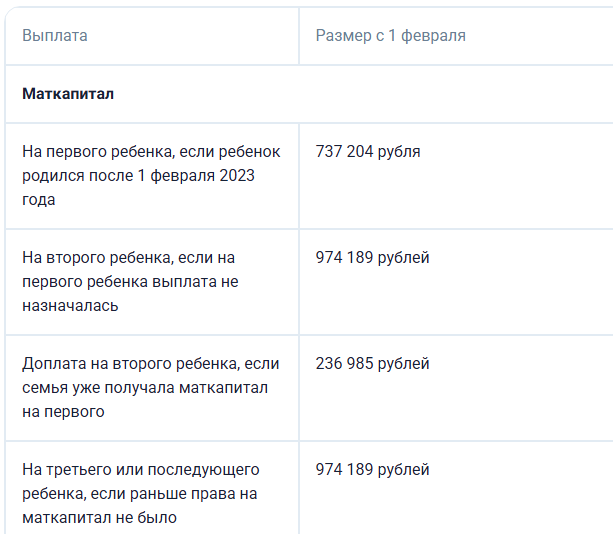Click the text "маткапитал не было"
This screenshot has width=613, height=534.
click(x=99, y=518)
